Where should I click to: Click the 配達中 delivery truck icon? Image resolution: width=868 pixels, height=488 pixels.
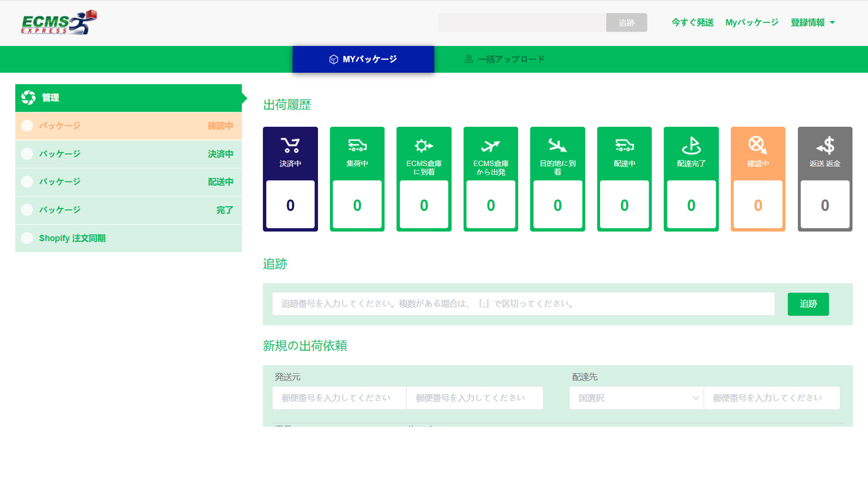[x=624, y=145]
